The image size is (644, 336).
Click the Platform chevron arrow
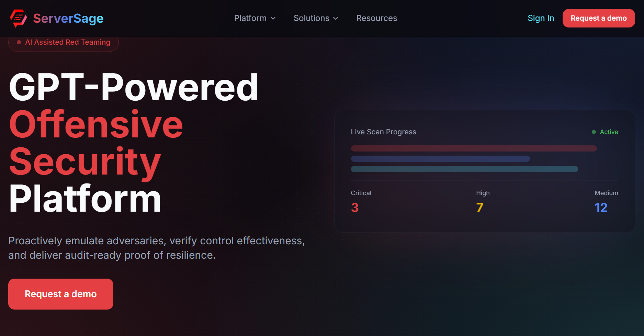coord(273,19)
